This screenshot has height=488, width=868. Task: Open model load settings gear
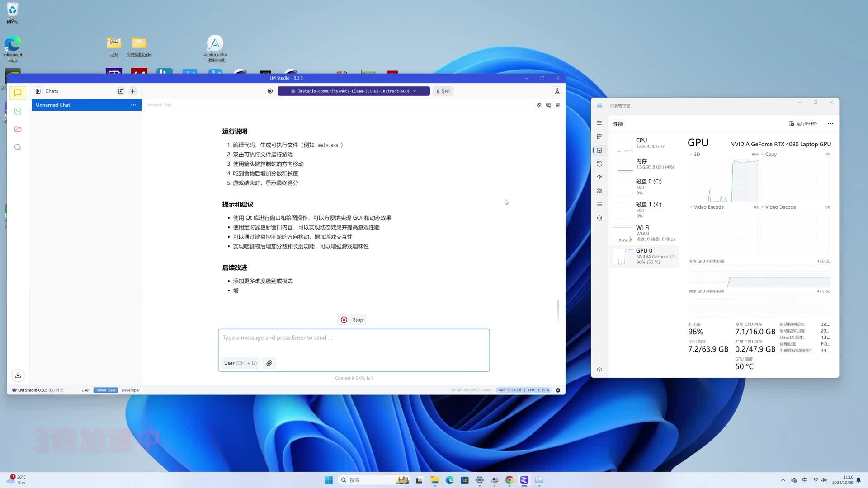(270, 91)
